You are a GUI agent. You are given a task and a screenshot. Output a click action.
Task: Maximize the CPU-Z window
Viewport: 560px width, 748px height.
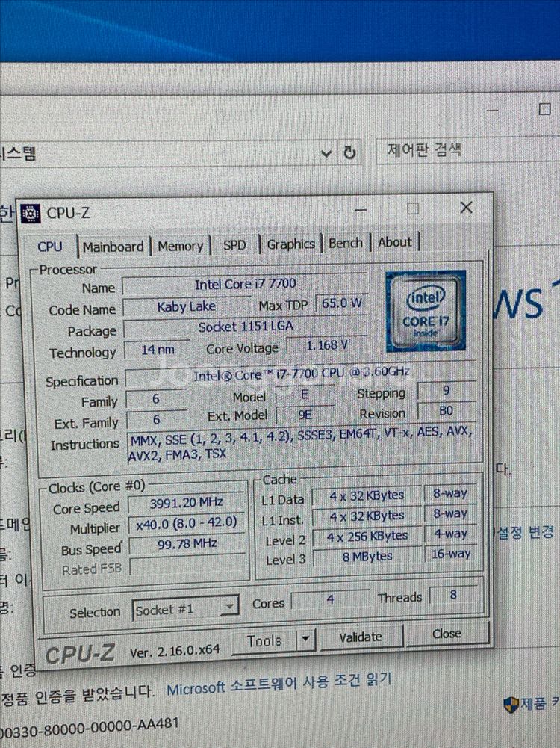point(413,208)
